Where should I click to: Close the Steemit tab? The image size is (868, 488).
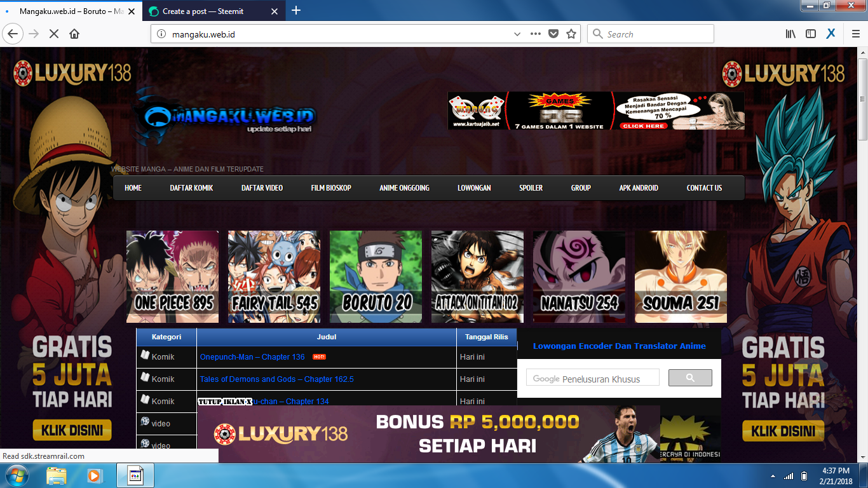pyautogui.click(x=275, y=11)
